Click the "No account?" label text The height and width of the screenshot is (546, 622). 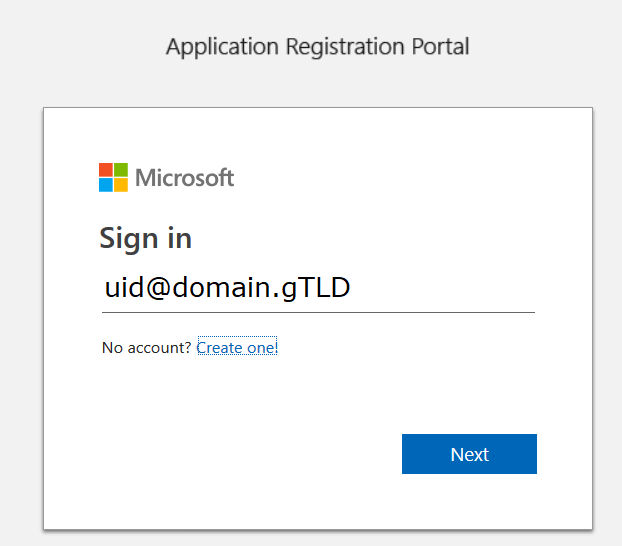146,348
